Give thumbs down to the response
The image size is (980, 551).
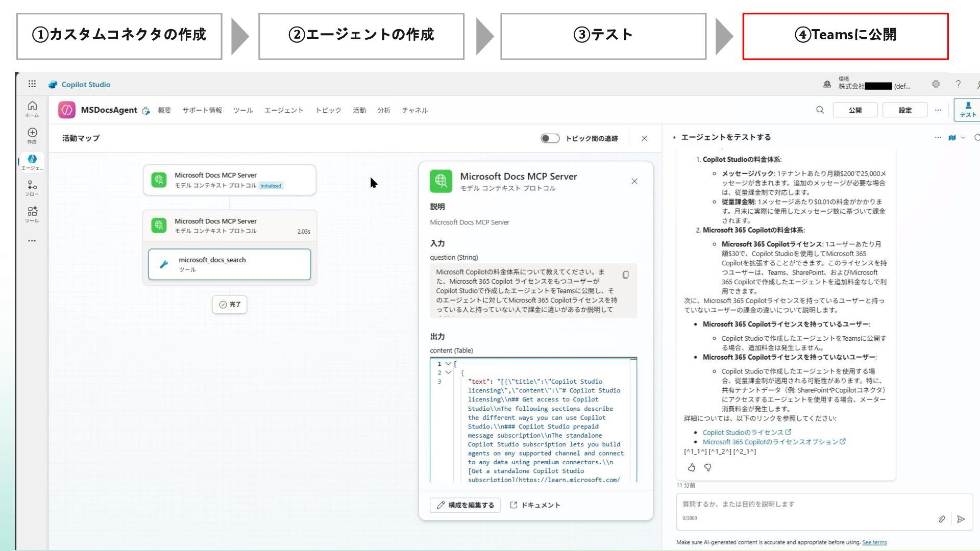708,467
